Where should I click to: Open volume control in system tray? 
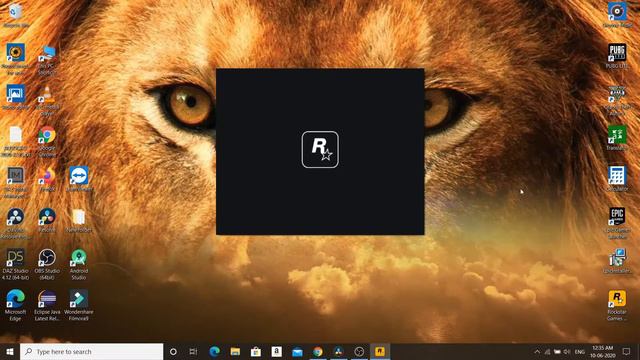pyautogui.click(x=567, y=351)
